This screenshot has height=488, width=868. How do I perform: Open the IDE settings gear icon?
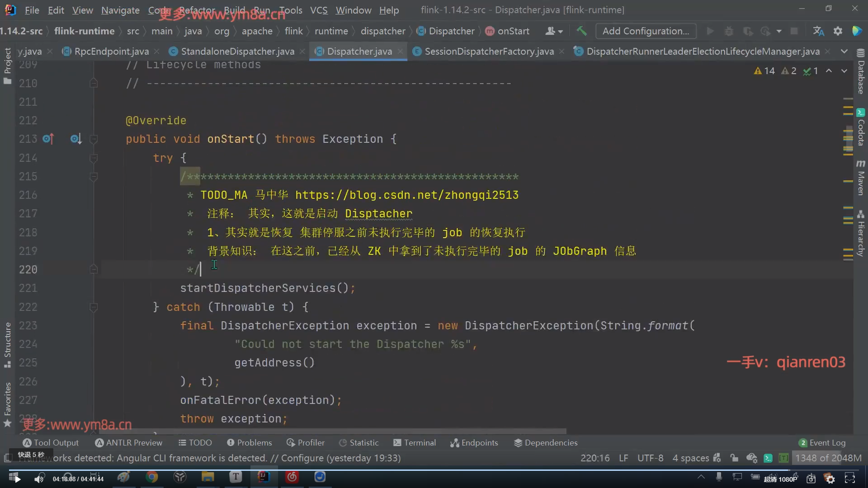[838, 31]
